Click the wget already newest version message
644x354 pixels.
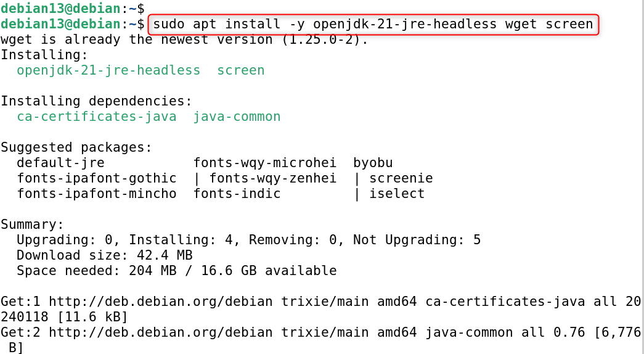point(184,39)
